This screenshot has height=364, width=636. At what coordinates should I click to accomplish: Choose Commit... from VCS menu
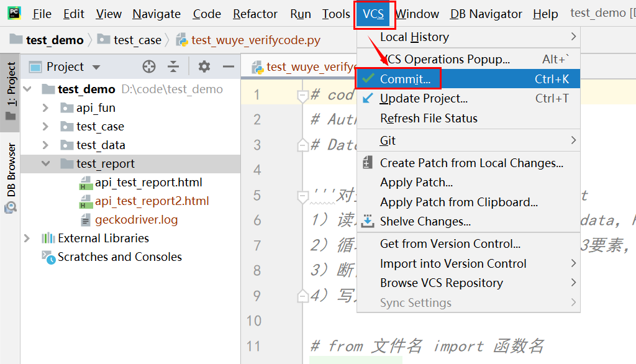pyautogui.click(x=405, y=79)
